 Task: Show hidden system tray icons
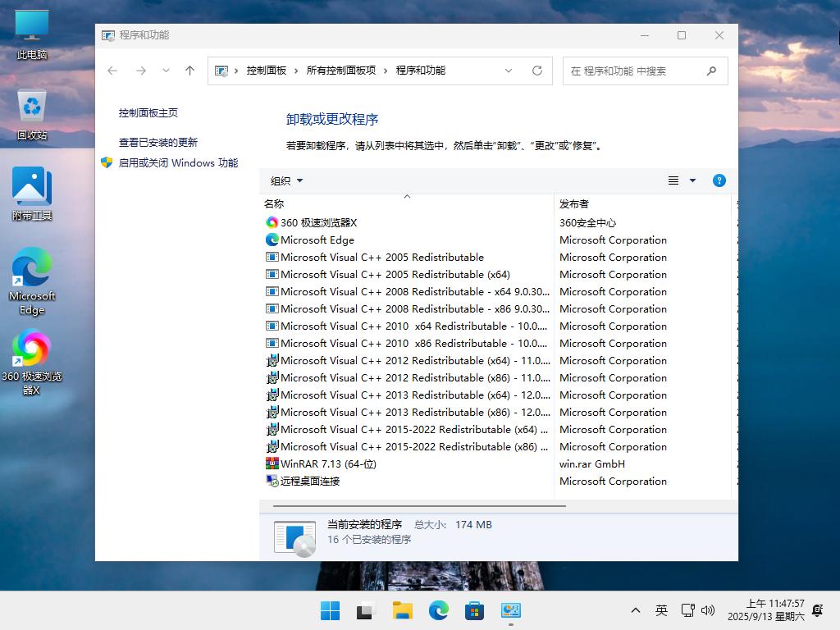tap(636, 610)
